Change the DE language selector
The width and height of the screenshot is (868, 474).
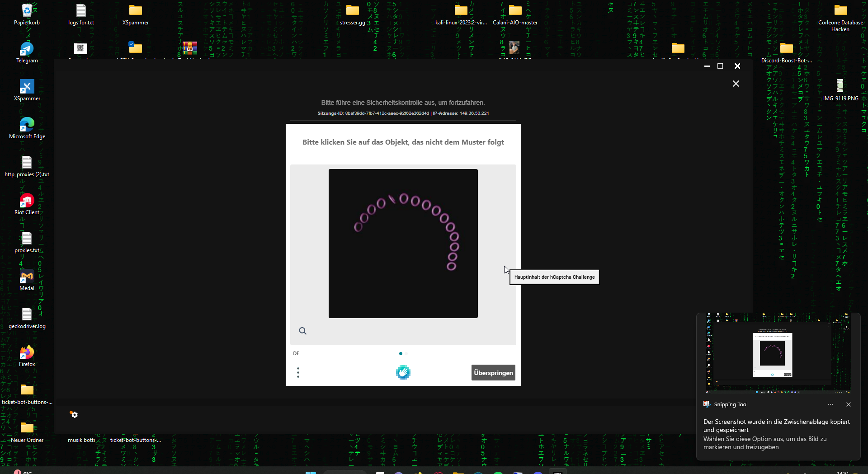pyautogui.click(x=296, y=353)
